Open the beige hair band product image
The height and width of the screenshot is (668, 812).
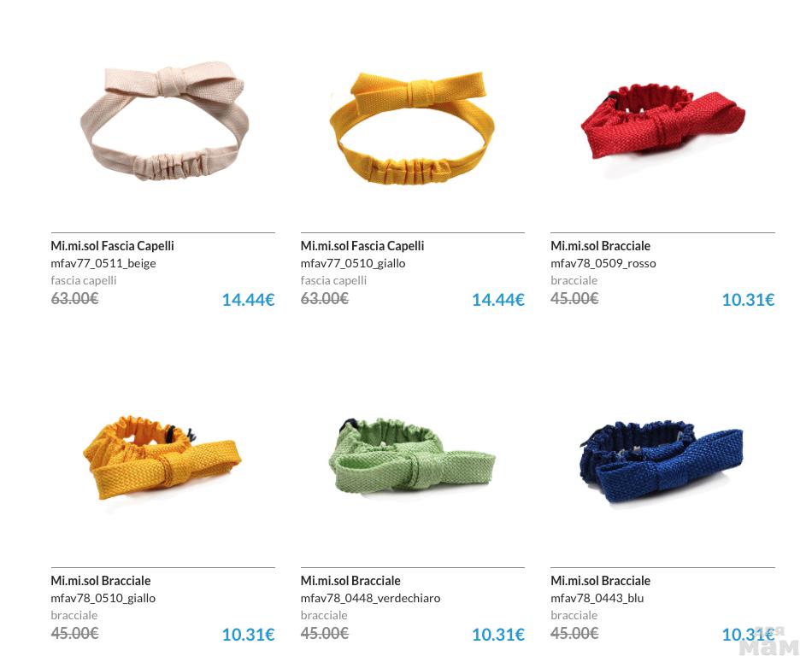click(165, 122)
